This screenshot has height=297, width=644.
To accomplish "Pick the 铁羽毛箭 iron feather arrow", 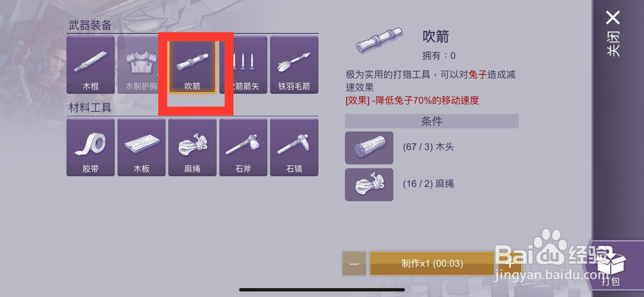I will tap(294, 65).
